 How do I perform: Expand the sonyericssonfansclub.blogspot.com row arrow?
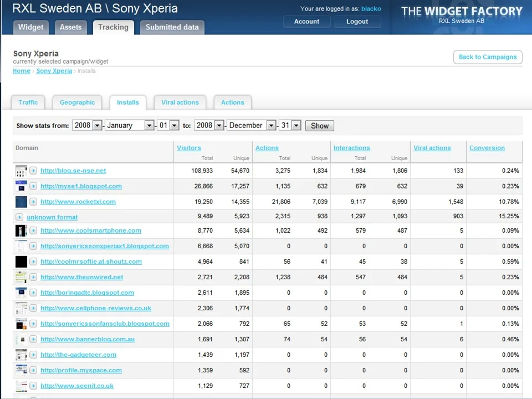tap(33, 324)
